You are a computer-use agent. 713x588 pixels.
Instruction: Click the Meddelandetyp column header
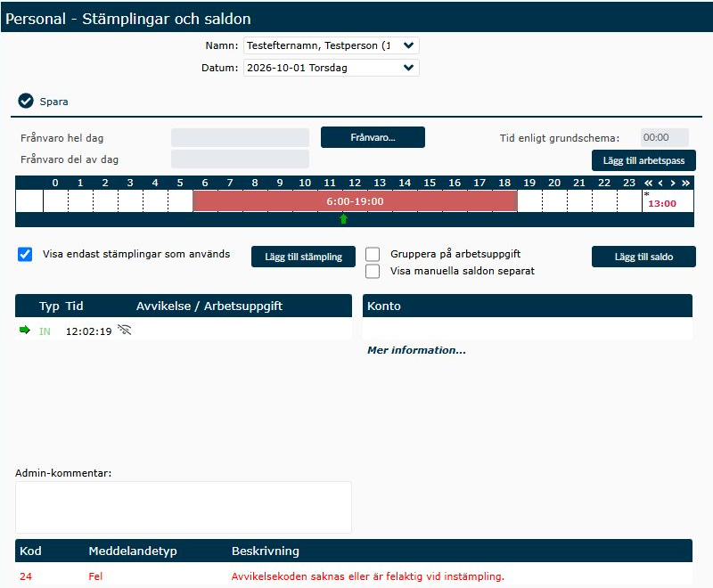tap(133, 551)
